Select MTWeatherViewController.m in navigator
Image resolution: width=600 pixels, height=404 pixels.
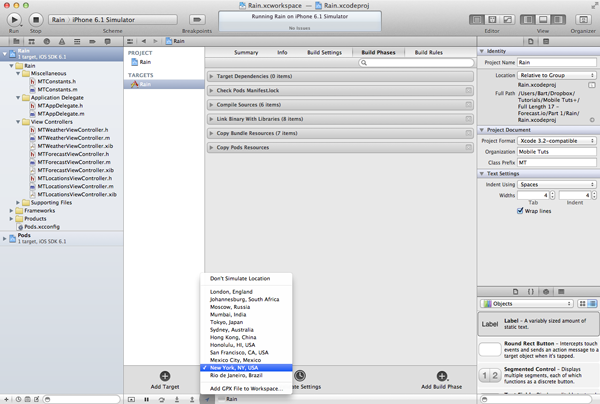74,138
